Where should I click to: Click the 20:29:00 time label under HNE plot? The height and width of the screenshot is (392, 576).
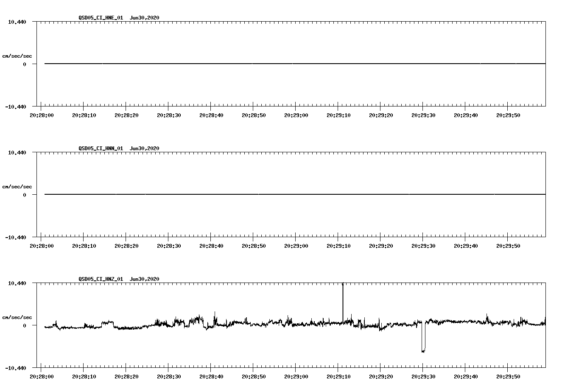pyautogui.click(x=296, y=115)
